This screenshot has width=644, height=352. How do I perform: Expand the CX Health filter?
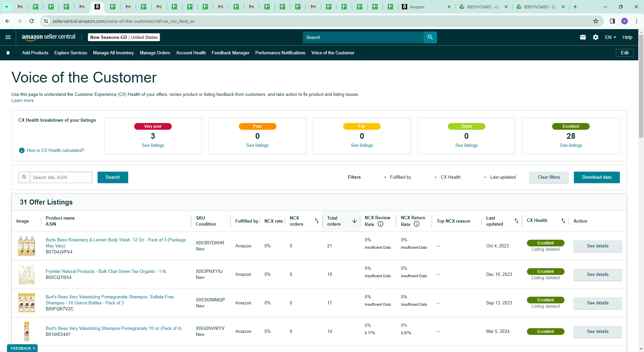tap(447, 177)
